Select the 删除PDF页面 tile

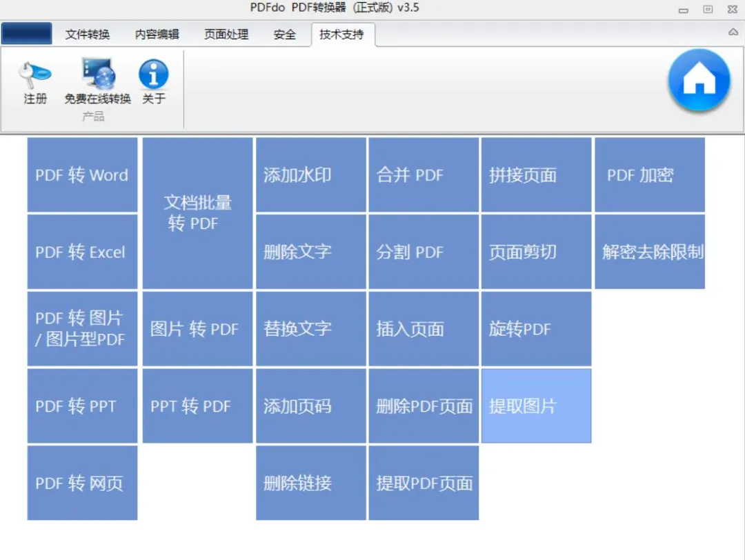click(424, 406)
